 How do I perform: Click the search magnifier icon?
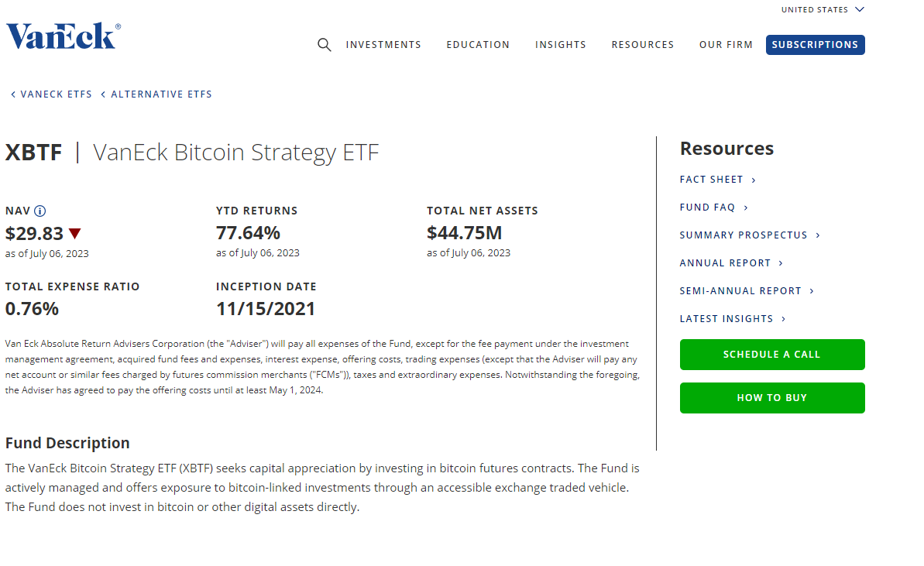tap(325, 45)
